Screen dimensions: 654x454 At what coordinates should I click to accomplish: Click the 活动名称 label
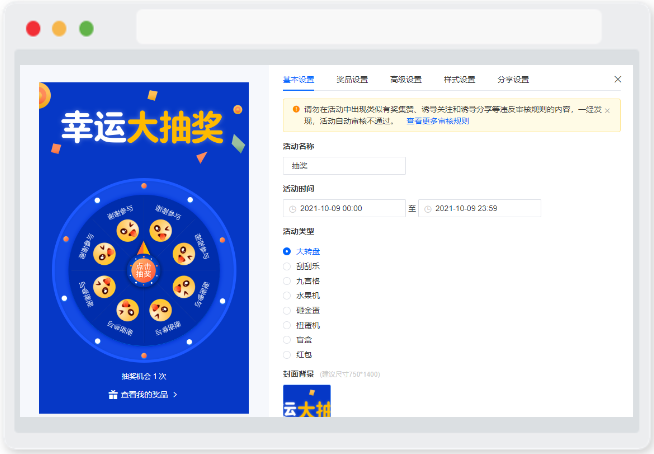tap(298, 146)
